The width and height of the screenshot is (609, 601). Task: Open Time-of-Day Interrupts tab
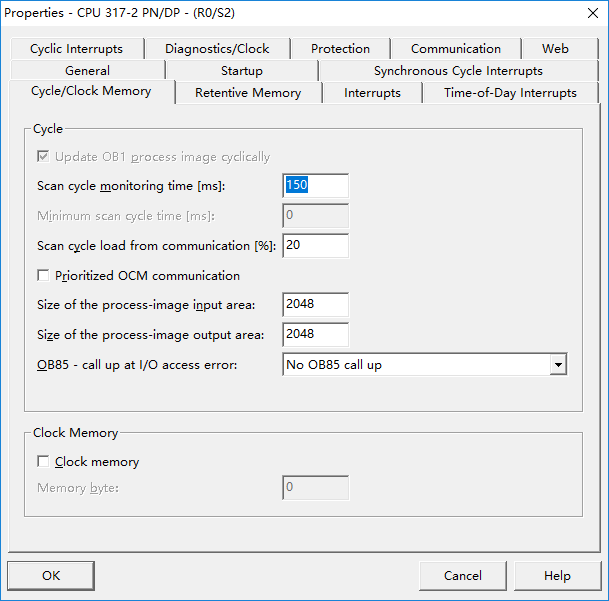510,93
